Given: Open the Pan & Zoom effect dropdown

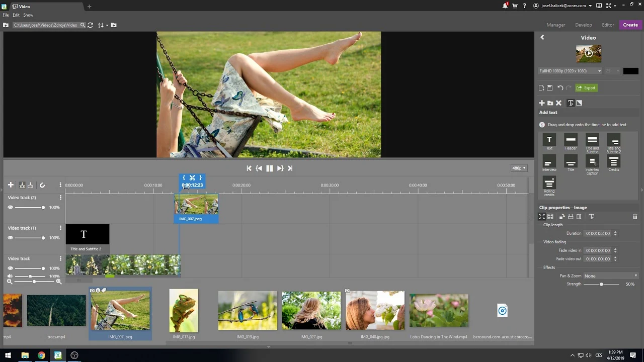Looking at the screenshot, I should [611, 276].
